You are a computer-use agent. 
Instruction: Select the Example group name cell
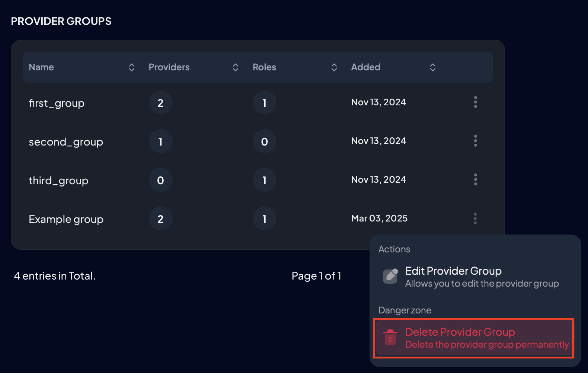tap(66, 219)
